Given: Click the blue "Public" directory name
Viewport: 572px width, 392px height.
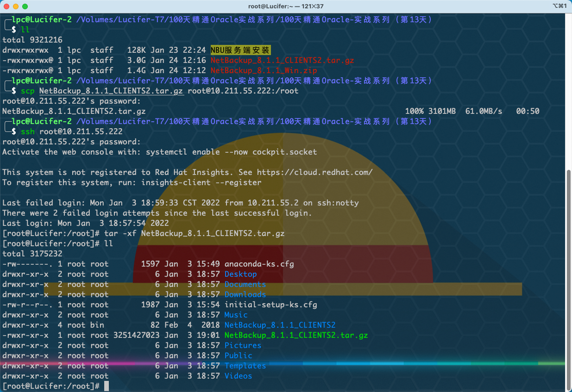Looking at the screenshot, I should click(x=239, y=355).
